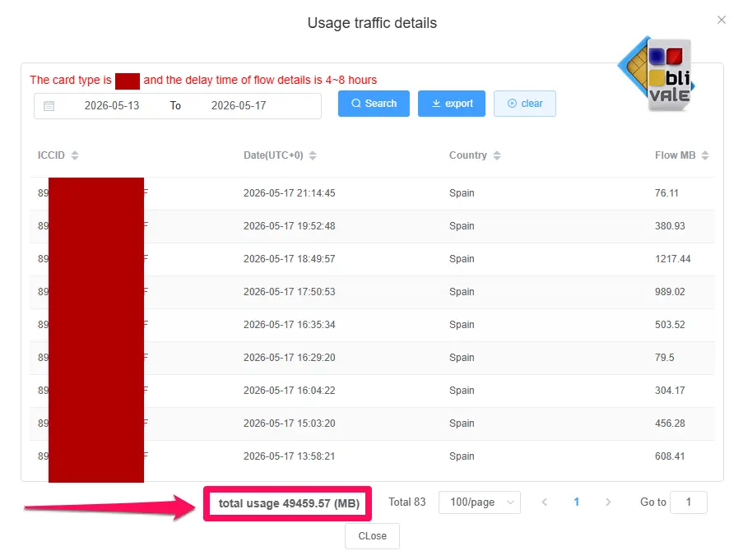Viewport: 743px width, 560px height.
Task: Go to previous page arrow
Action: coord(545,502)
